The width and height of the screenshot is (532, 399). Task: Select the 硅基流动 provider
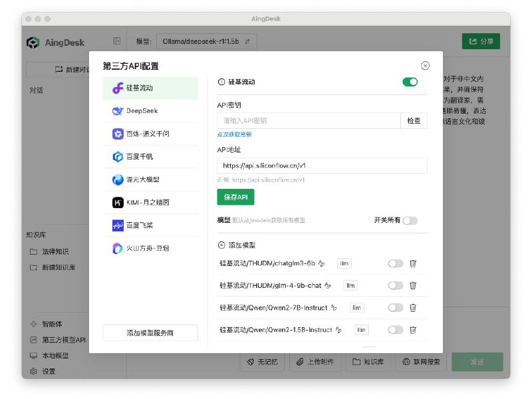coord(150,88)
